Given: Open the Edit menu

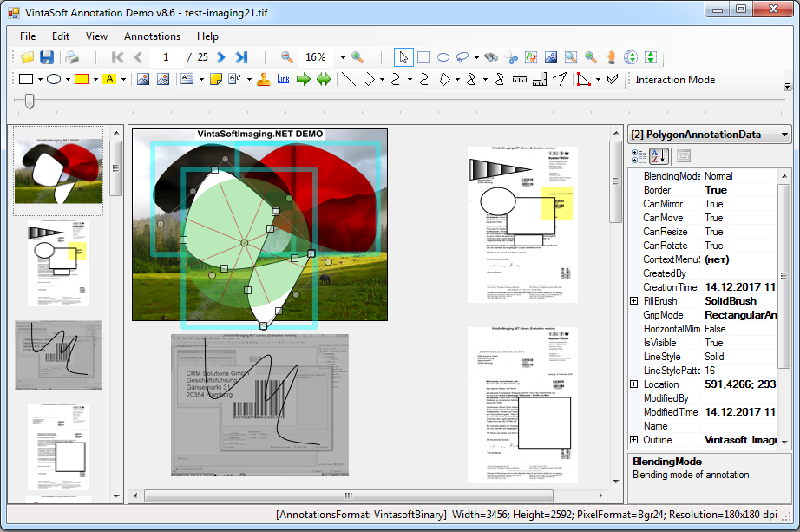Looking at the screenshot, I should point(60,36).
